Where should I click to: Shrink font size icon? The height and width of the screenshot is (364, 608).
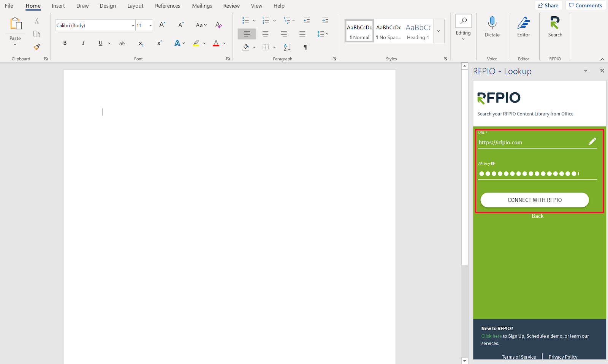pos(181,25)
